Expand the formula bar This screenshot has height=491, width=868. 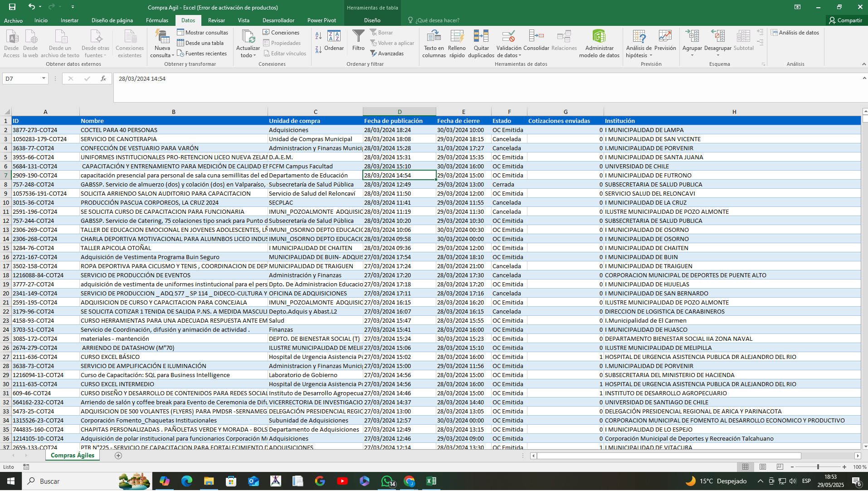(x=864, y=78)
